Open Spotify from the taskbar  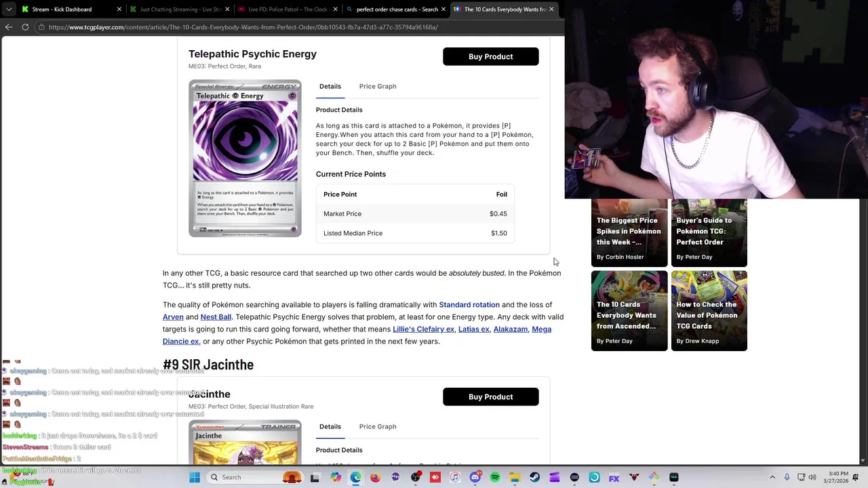pos(495,477)
